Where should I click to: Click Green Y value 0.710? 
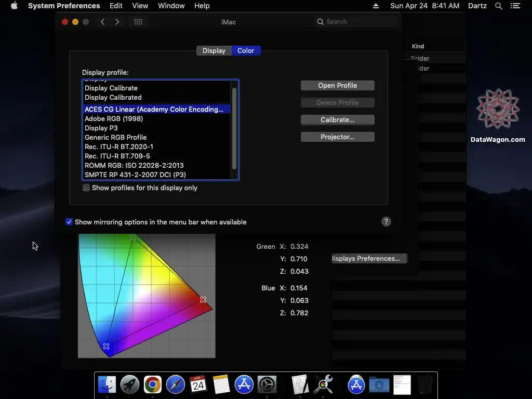[x=299, y=259]
